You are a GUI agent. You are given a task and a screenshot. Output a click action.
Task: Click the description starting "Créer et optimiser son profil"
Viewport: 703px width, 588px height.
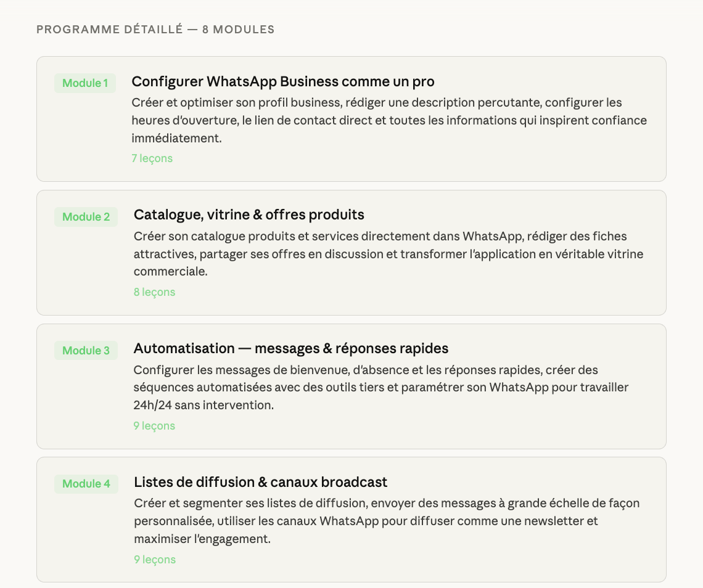click(389, 120)
